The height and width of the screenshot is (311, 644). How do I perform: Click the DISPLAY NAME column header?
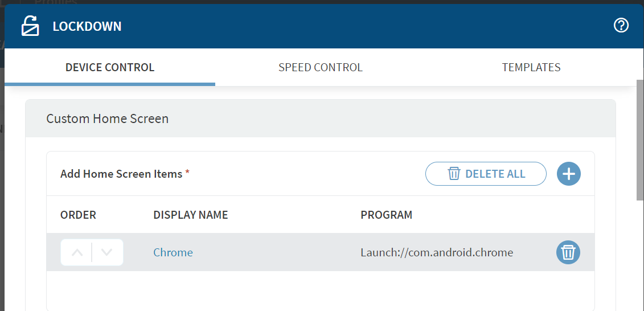190,215
